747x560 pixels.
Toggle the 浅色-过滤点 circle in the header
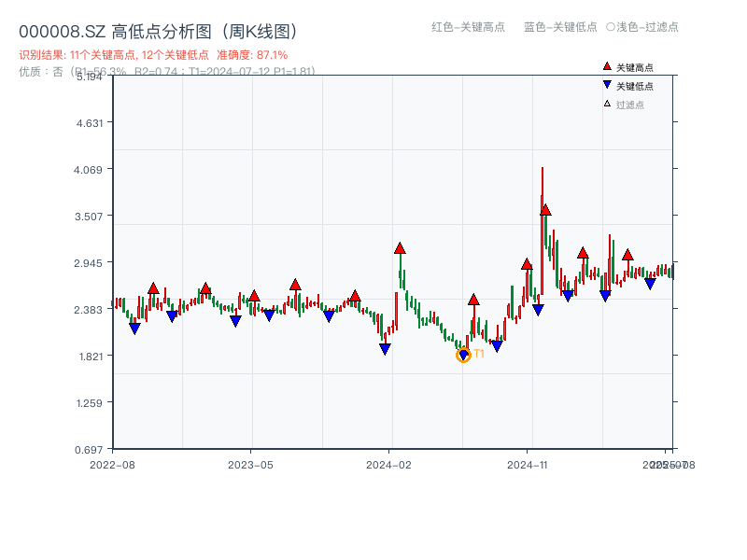tap(610, 27)
